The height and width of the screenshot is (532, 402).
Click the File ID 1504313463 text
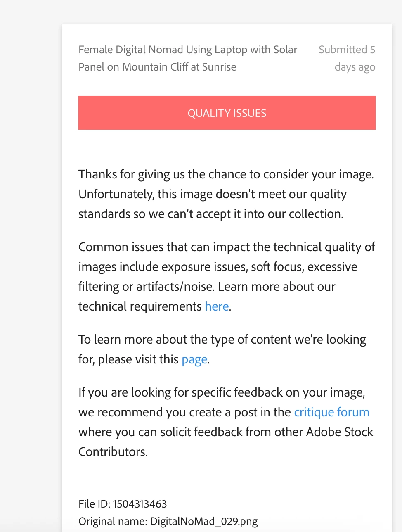click(x=123, y=504)
